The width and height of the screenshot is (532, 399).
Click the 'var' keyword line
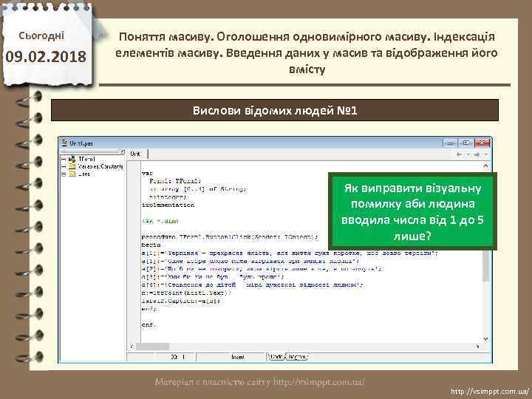[147, 174]
